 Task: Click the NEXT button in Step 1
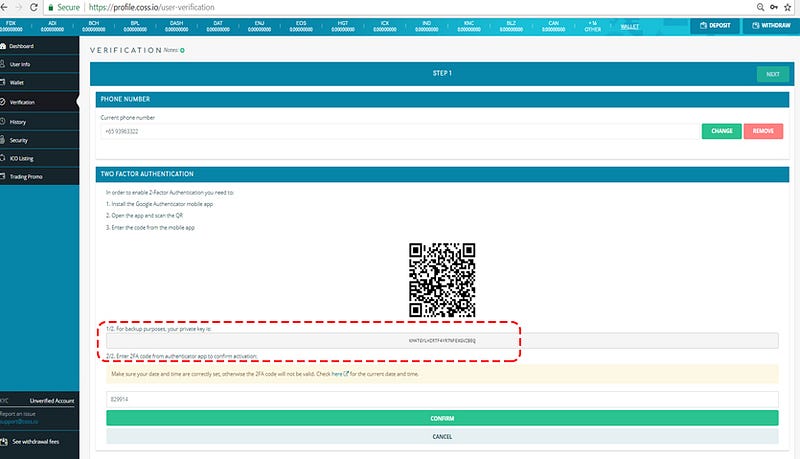coord(772,74)
